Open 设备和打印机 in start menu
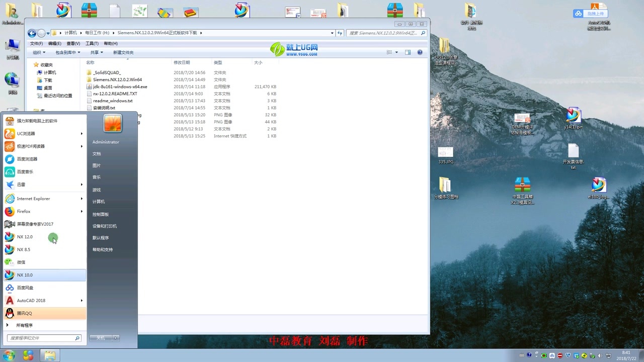 coord(105,226)
